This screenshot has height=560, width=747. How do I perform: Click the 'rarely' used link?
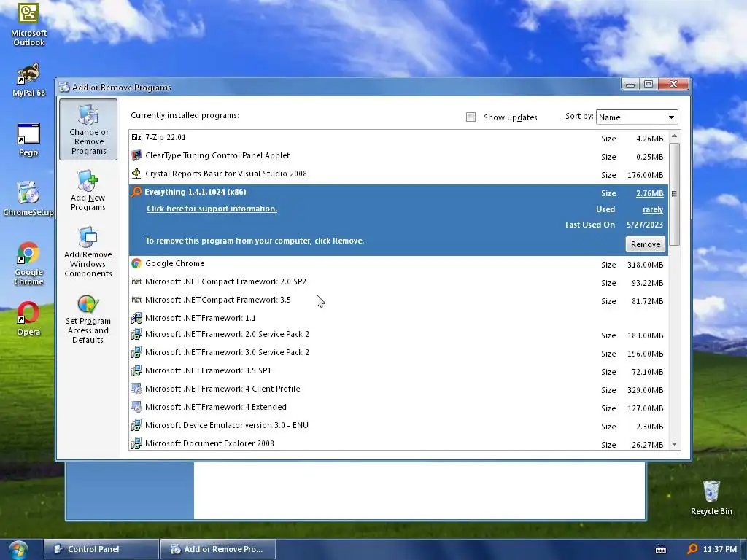pos(653,209)
